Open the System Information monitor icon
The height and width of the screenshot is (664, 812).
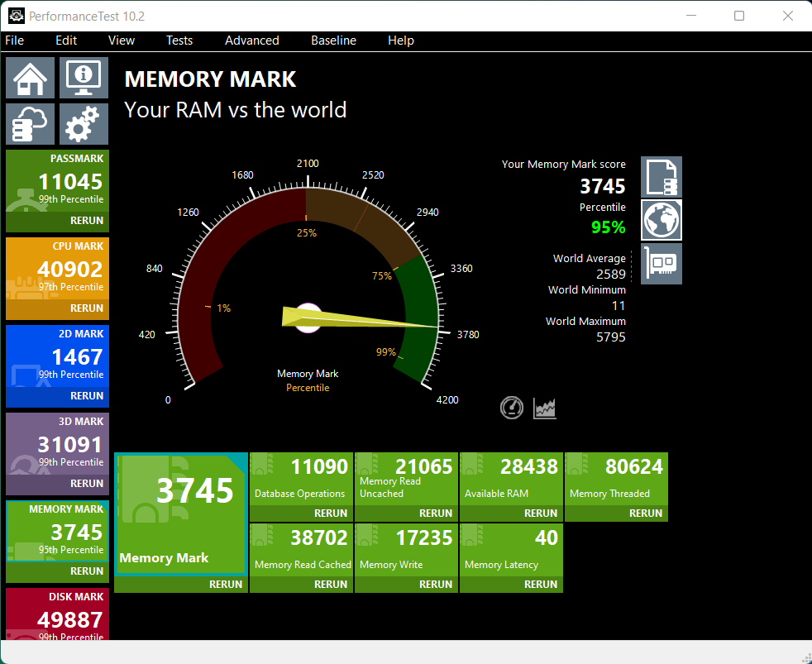pyautogui.click(x=83, y=78)
